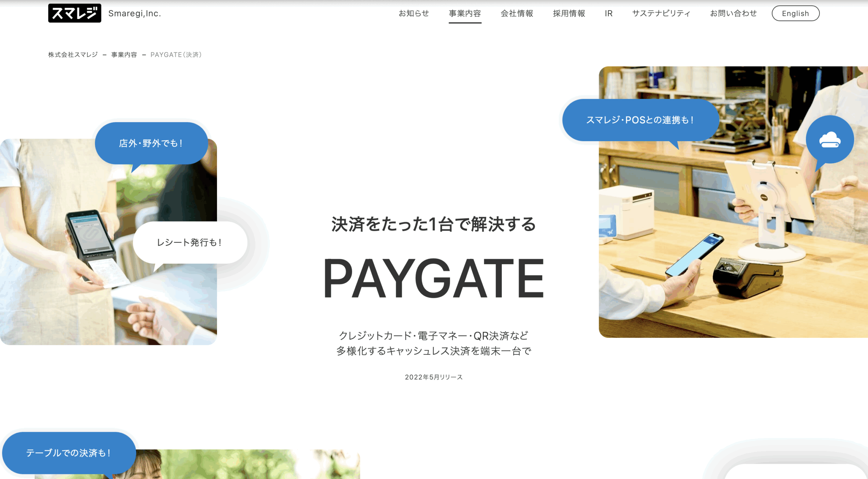Click the large PAYGATE heading

(x=434, y=278)
